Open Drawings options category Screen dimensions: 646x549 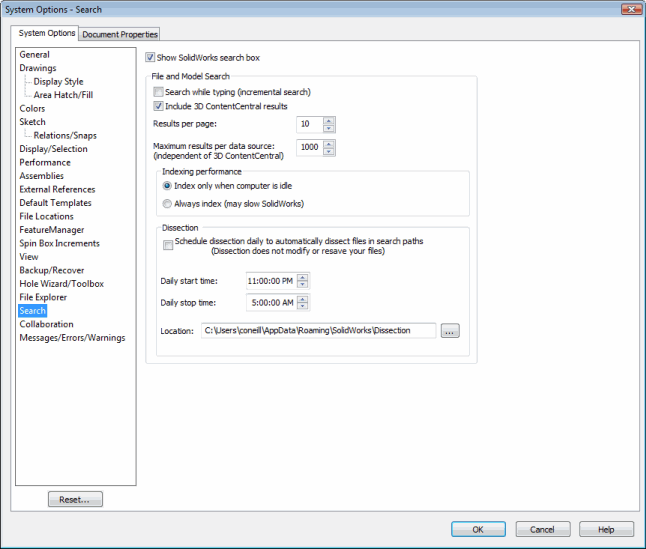(x=38, y=68)
